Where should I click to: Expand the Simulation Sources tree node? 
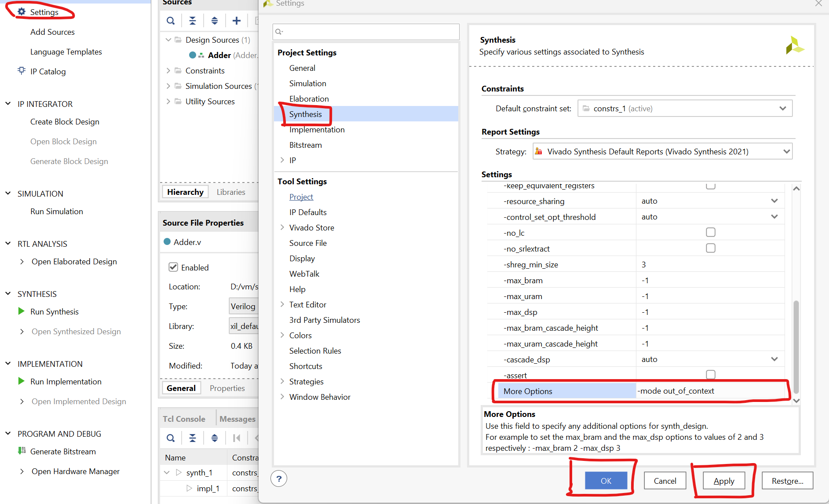pos(168,86)
